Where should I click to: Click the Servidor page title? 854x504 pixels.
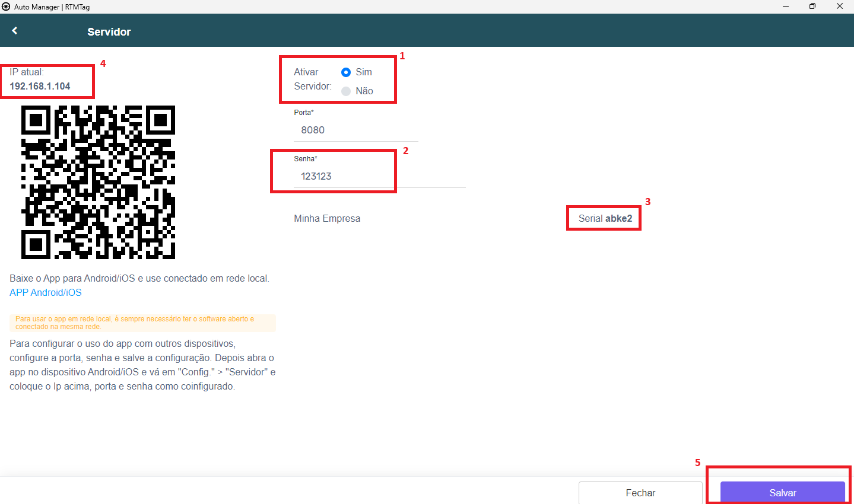(x=109, y=32)
